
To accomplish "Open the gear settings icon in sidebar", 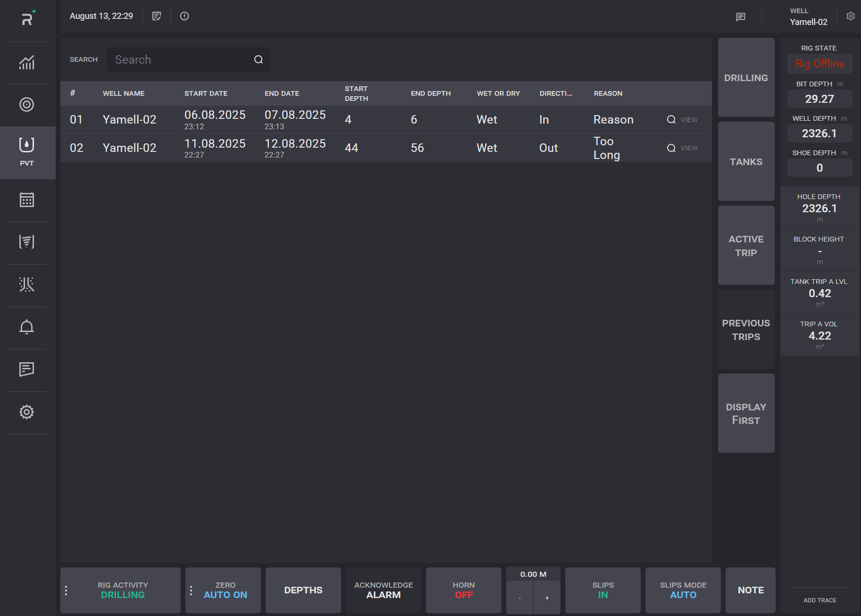I will pyautogui.click(x=27, y=412).
